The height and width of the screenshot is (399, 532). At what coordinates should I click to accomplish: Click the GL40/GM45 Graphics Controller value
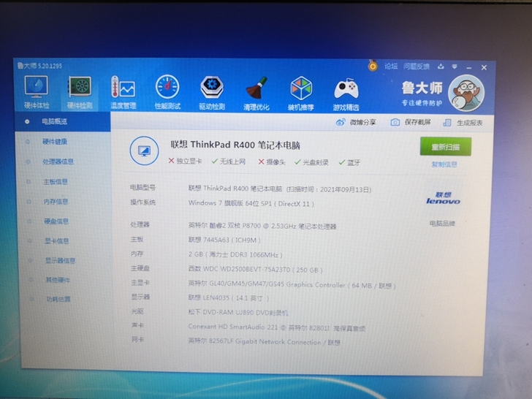292,285
